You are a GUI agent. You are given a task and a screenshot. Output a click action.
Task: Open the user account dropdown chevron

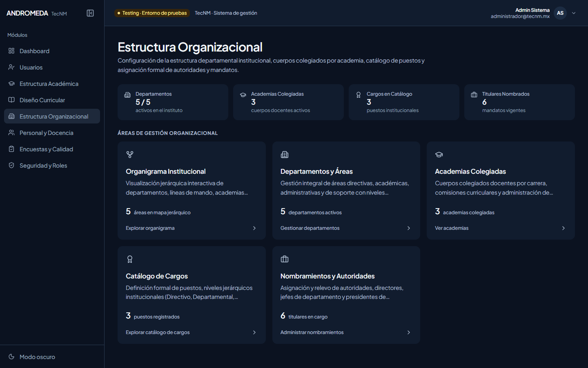(x=574, y=13)
